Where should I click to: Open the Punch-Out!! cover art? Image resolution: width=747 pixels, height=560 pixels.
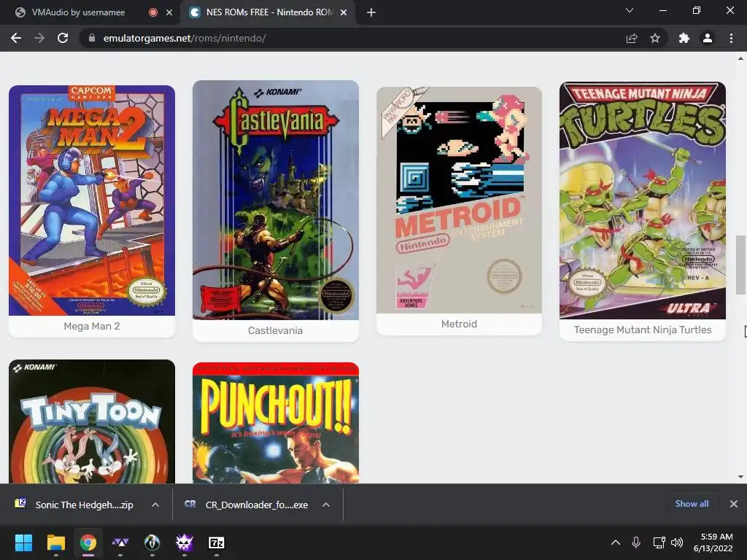[x=275, y=424]
